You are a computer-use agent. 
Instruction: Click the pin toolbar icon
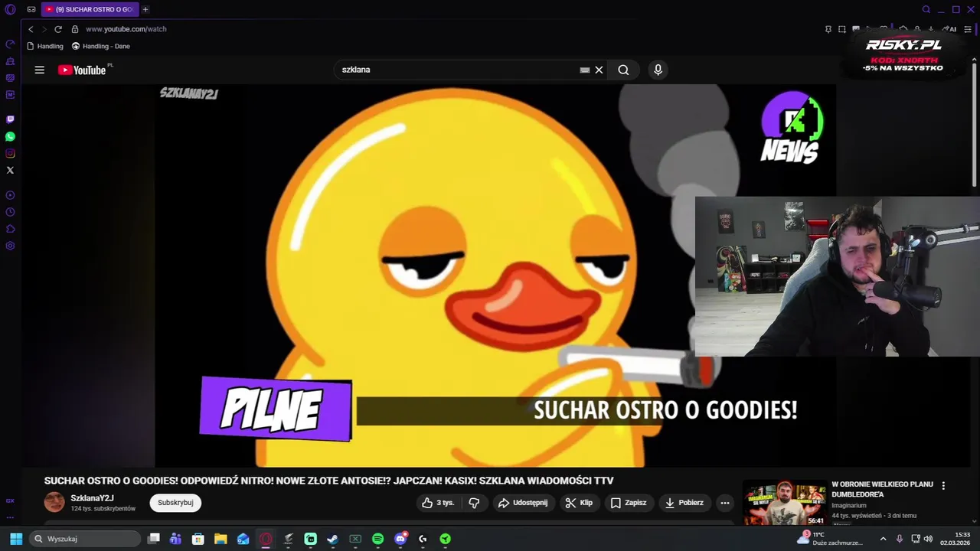click(828, 29)
